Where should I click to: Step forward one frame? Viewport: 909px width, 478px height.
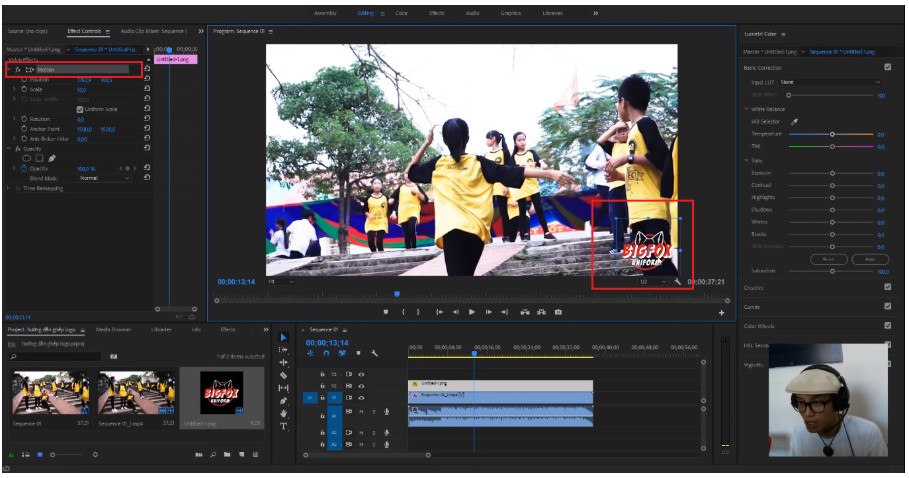tap(489, 312)
